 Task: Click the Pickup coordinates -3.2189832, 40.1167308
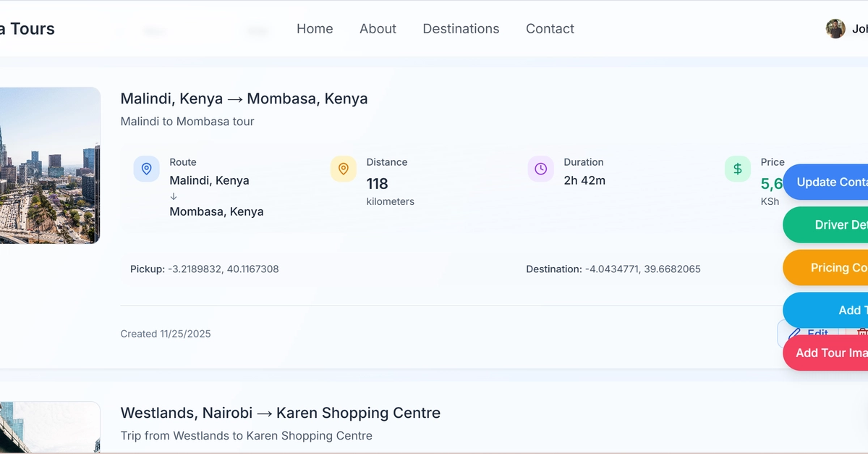pos(223,269)
